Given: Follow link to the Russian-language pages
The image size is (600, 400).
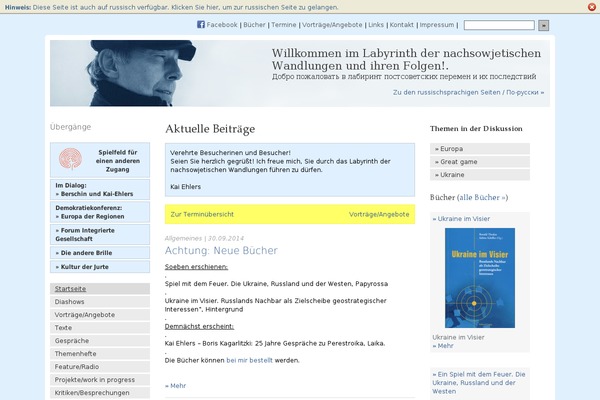Looking at the screenshot, I should point(468,92).
